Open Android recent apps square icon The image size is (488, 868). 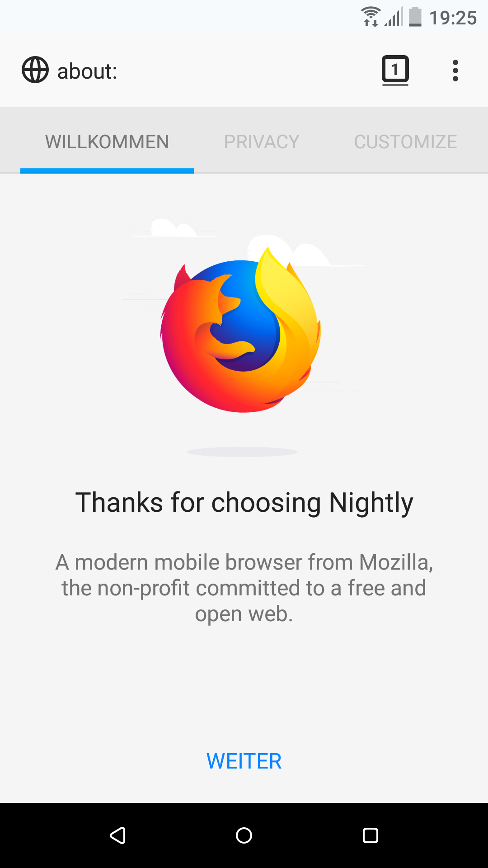tap(371, 835)
